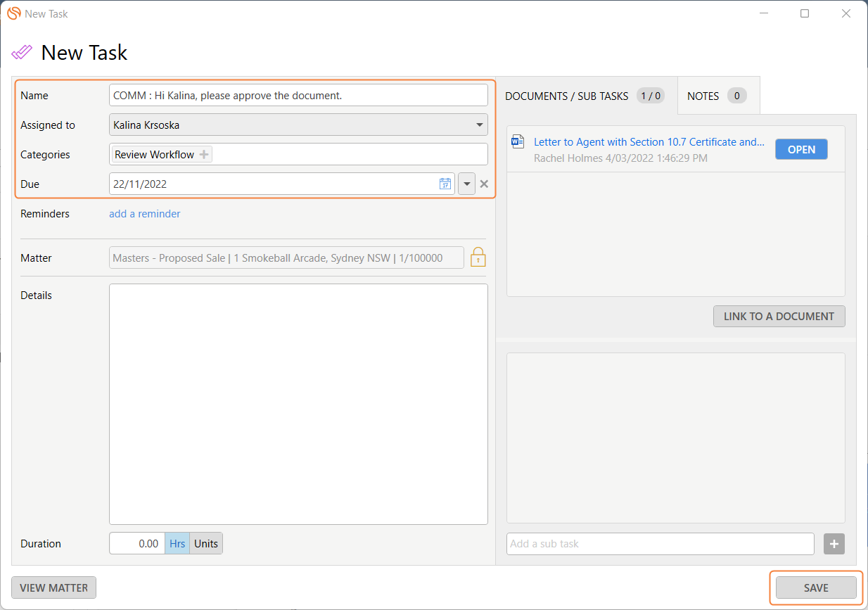Click plus icon on Review Workflow category
This screenshot has width=868, height=610.
tap(204, 155)
